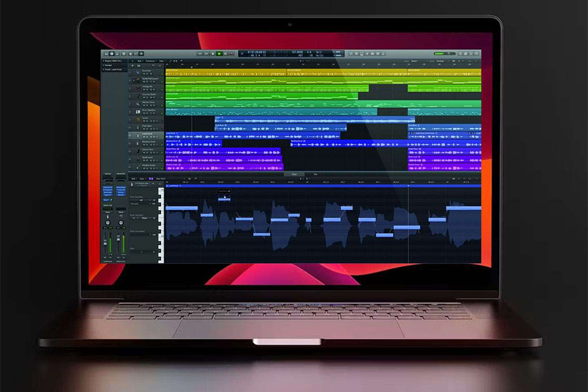Expand the Region section in inspector

coord(104,61)
